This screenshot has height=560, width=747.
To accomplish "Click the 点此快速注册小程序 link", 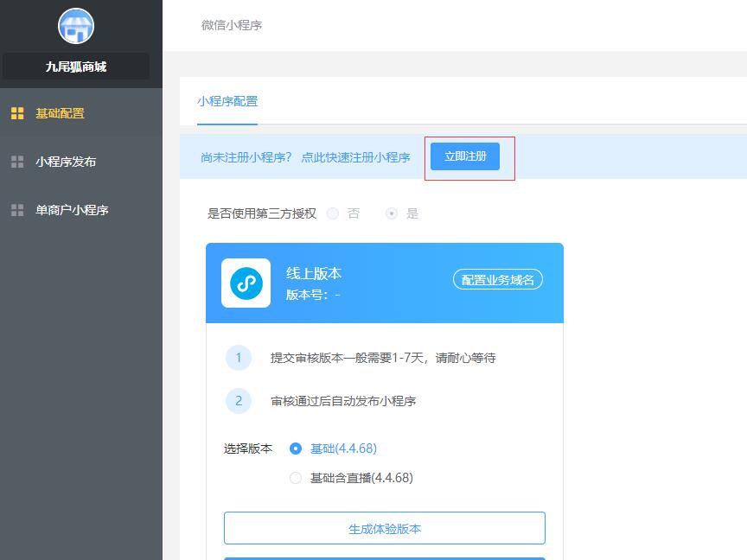I will point(355,157).
